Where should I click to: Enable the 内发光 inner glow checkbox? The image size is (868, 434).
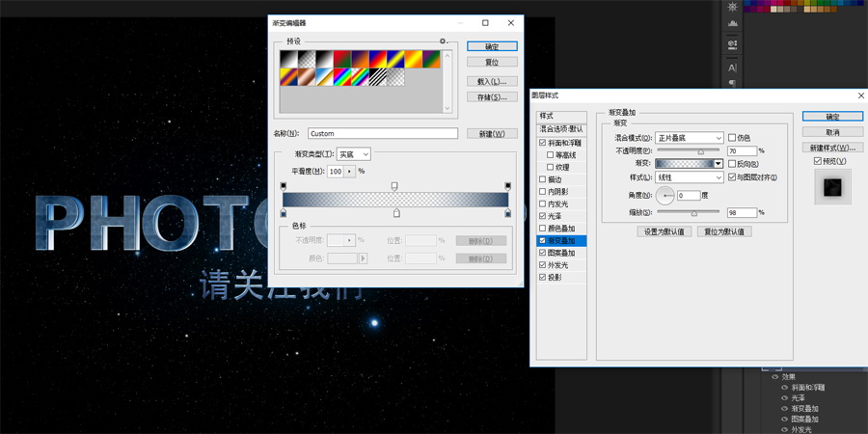point(542,203)
